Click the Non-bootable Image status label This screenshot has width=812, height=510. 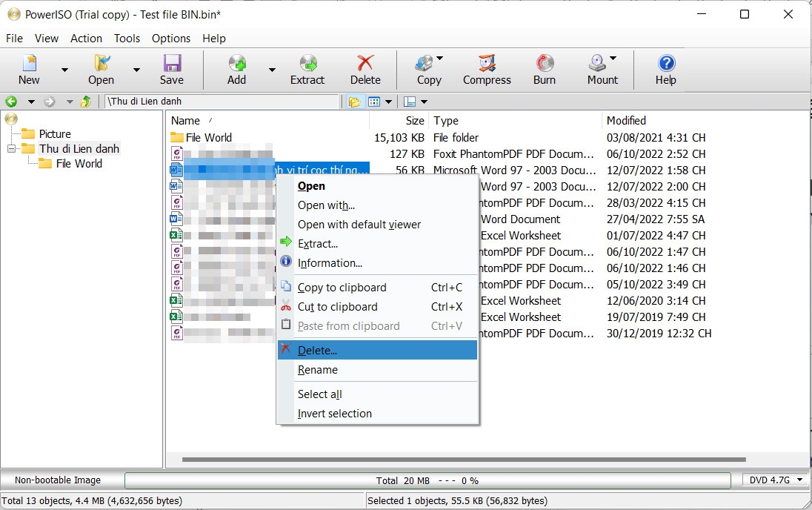[x=58, y=480]
